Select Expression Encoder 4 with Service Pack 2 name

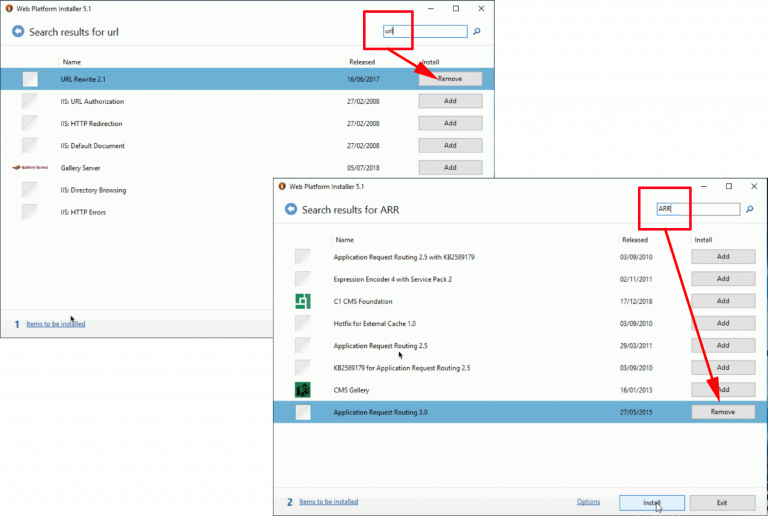point(393,279)
